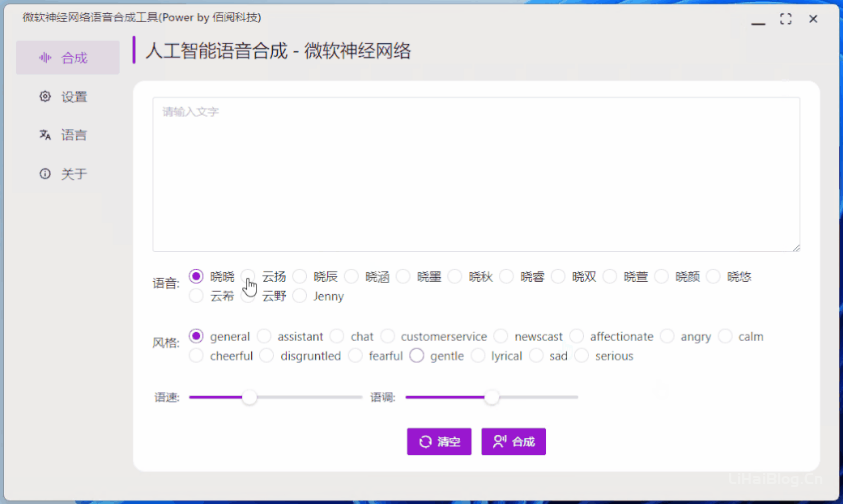Click the 语速 speed slider handle
The image size is (843, 504).
(249, 397)
